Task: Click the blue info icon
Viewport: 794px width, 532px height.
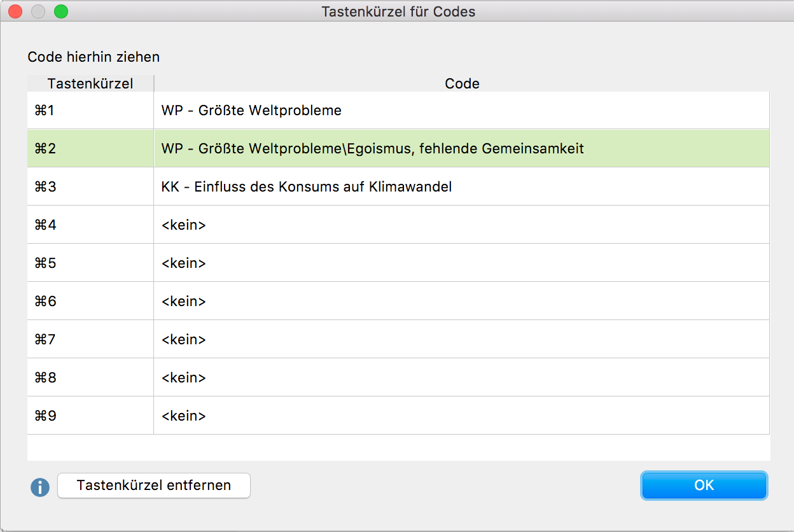Action: (x=40, y=487)
